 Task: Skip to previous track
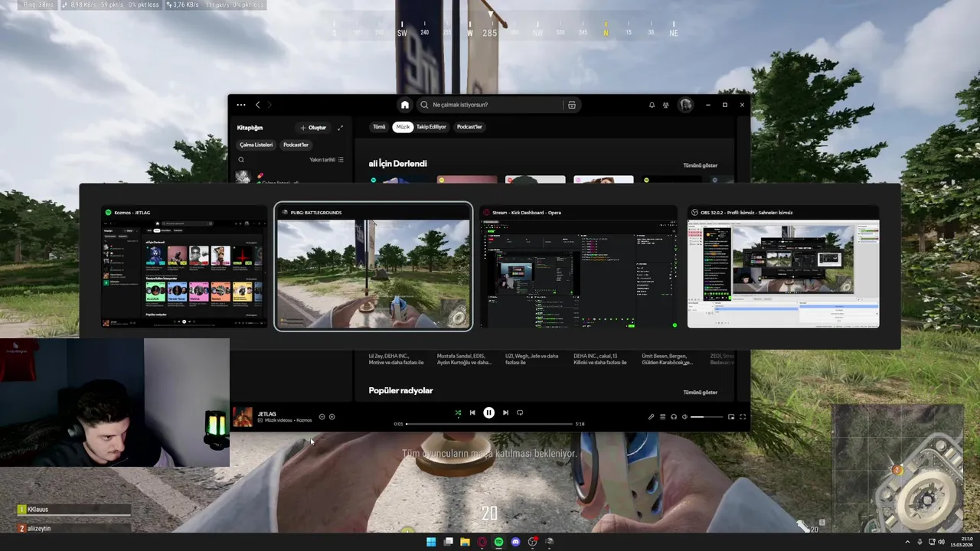click(472, 412)
